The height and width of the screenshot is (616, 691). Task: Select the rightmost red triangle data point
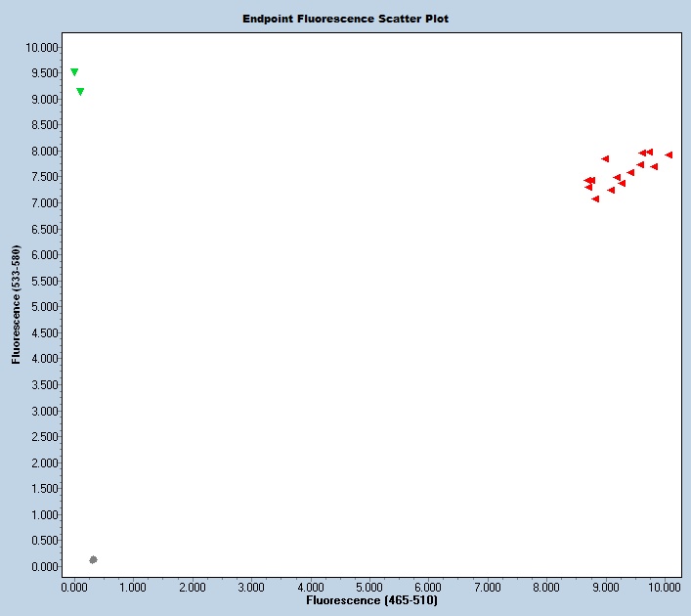point(669,154)
